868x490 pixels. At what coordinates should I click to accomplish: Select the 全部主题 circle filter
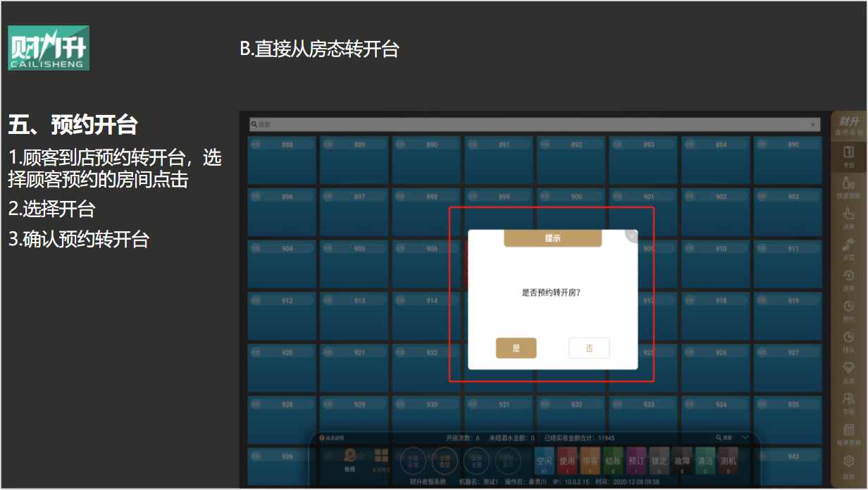[476, 460]
